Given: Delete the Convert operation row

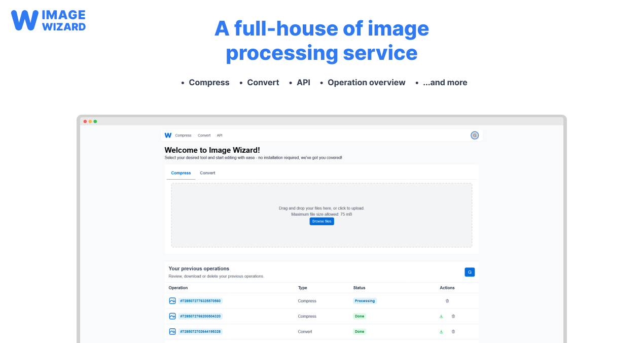Looking at the screenshot, I should [453, 331].
